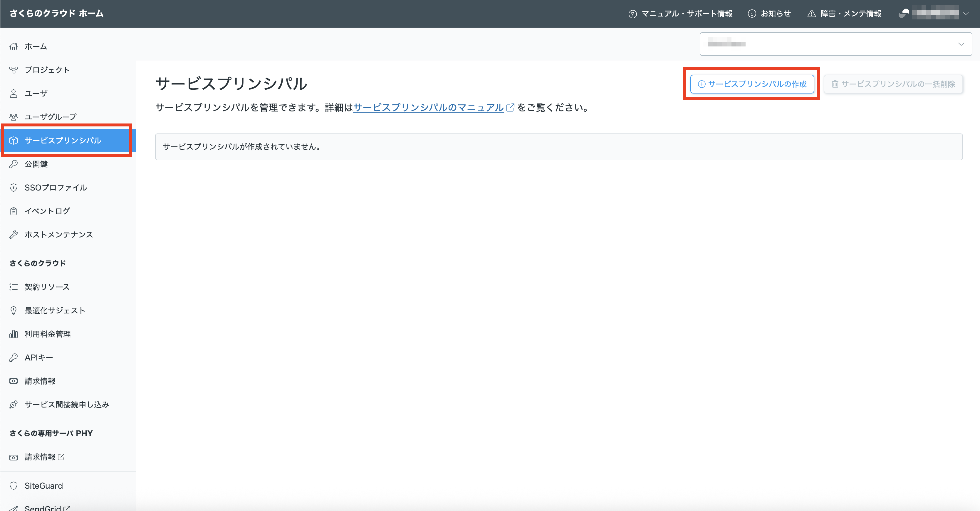
Task: Click the service connection application pen icon
Action: [14, 405]
